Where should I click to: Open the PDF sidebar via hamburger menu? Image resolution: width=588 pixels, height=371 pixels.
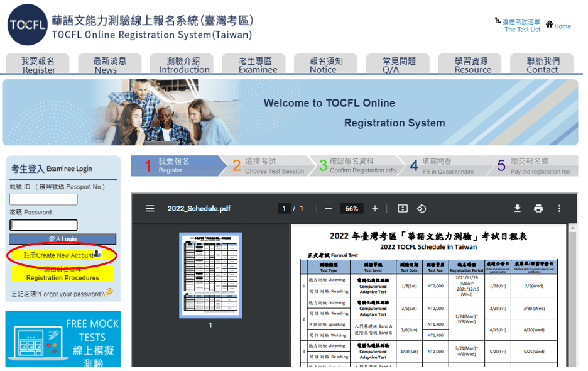[x=149, y=209]
